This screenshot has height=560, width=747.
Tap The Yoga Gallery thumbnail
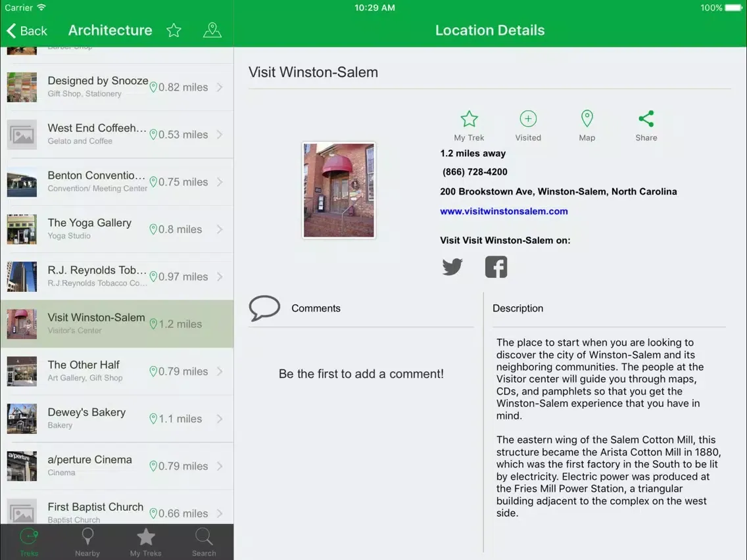[22, 229]
